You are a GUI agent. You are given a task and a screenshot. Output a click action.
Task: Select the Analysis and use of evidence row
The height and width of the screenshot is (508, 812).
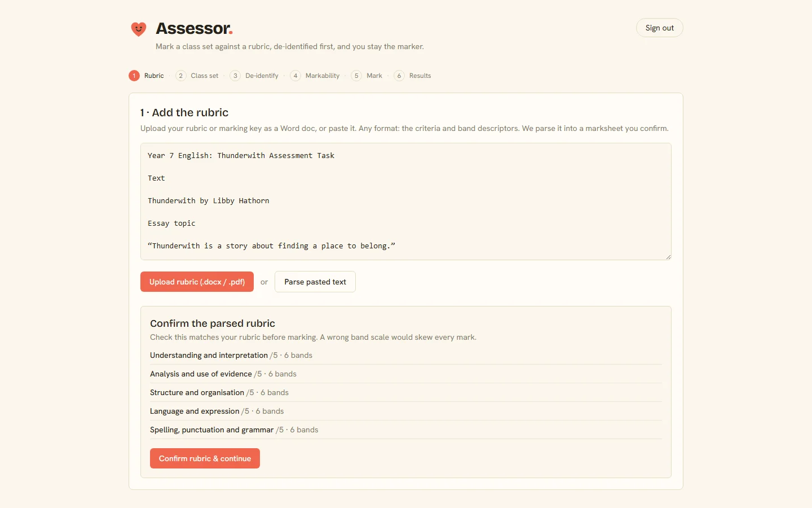tap(406, 374)
